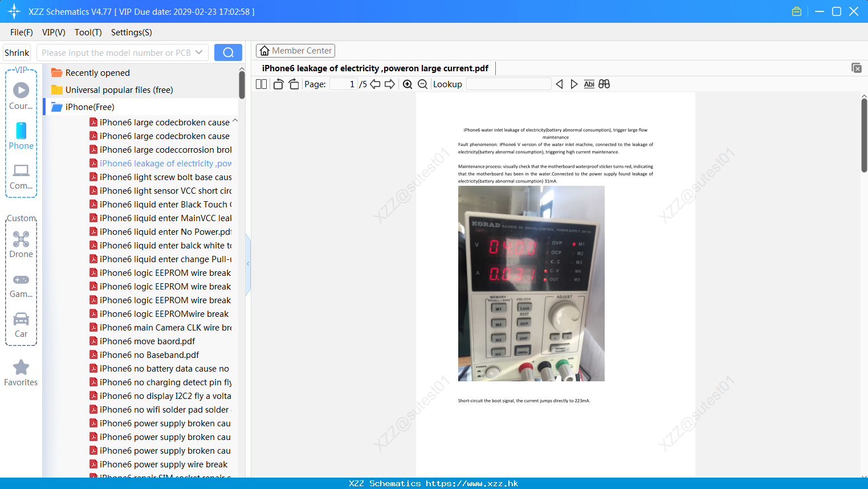
Task: Select the Game console category icon
Action: pyautogui.click(x=21, y=285)
